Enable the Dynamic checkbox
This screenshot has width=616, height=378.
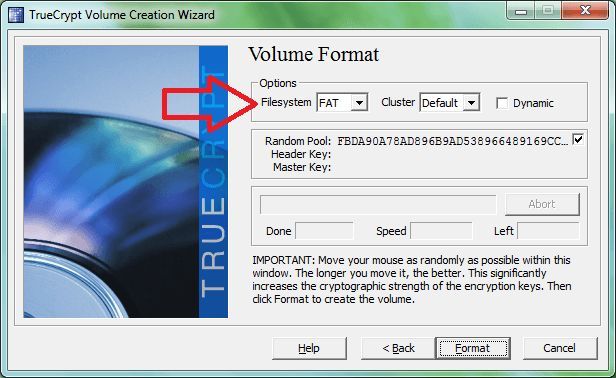pos(502,103)
